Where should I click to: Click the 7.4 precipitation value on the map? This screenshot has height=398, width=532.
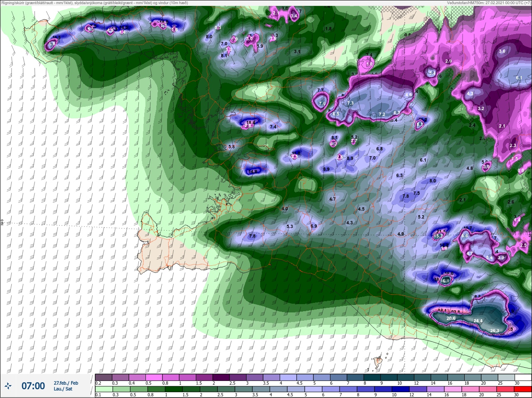(x=273, y=127)
